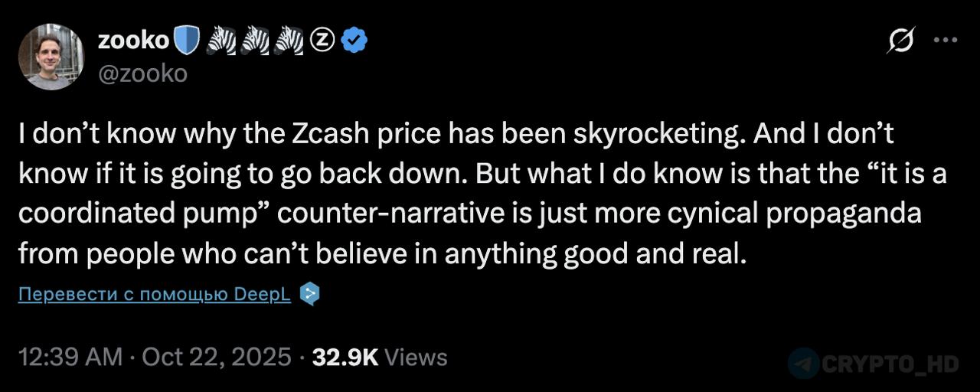Click the blue shield emoji beside zooko
This screenshot has width=980, height=392.
187,42
